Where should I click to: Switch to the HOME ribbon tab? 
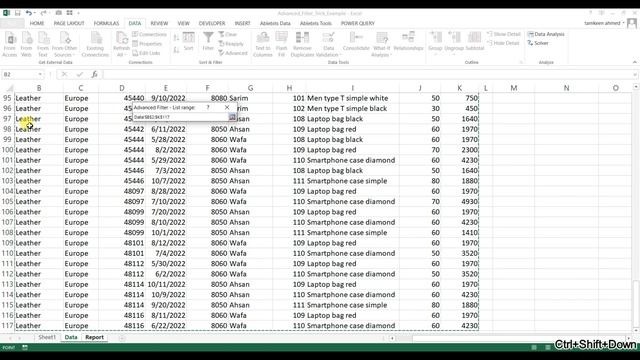pyautogui.click(x=37, y=23)
